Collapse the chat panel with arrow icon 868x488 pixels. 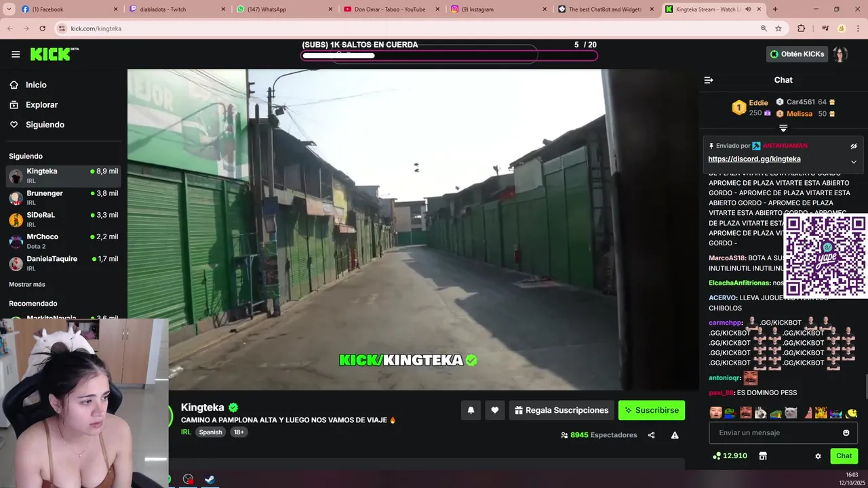click(x=709, y=80)
